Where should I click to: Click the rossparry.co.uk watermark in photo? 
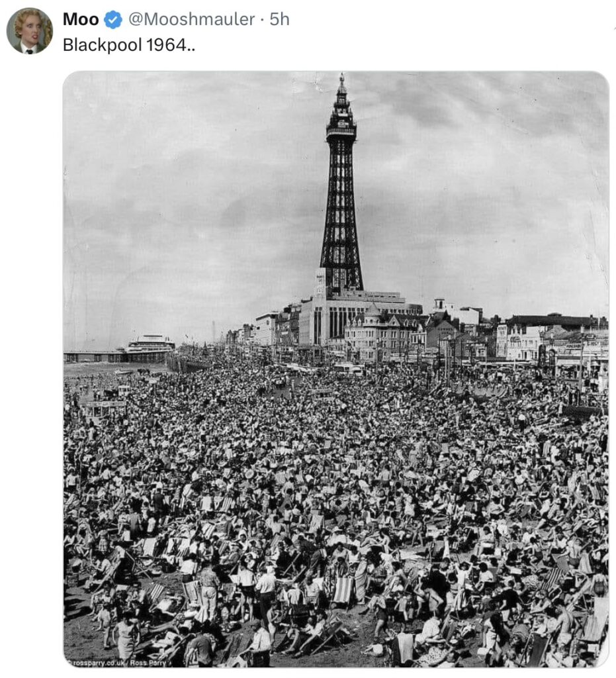[118, 663]
